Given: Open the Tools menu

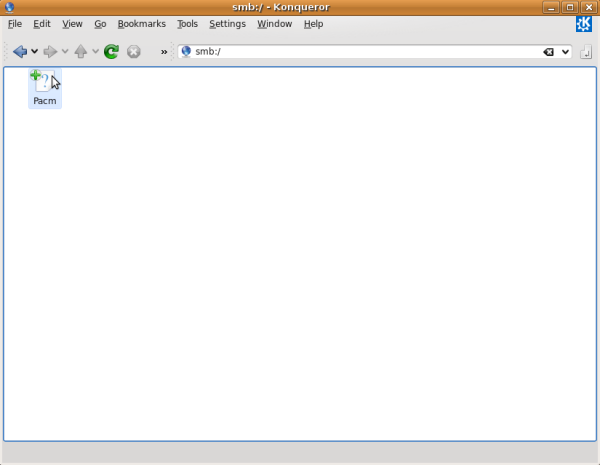Looking at the screenshot, I should tap(187, 23).
